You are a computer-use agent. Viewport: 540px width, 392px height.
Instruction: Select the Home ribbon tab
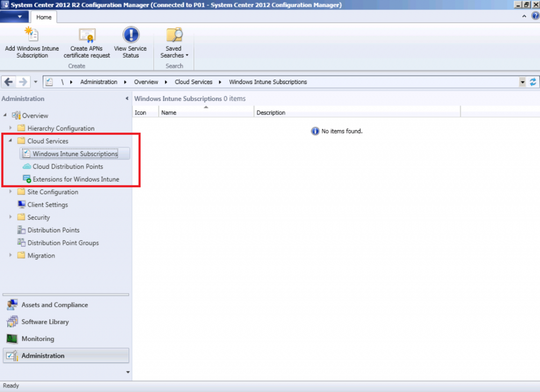click(44, 17)
